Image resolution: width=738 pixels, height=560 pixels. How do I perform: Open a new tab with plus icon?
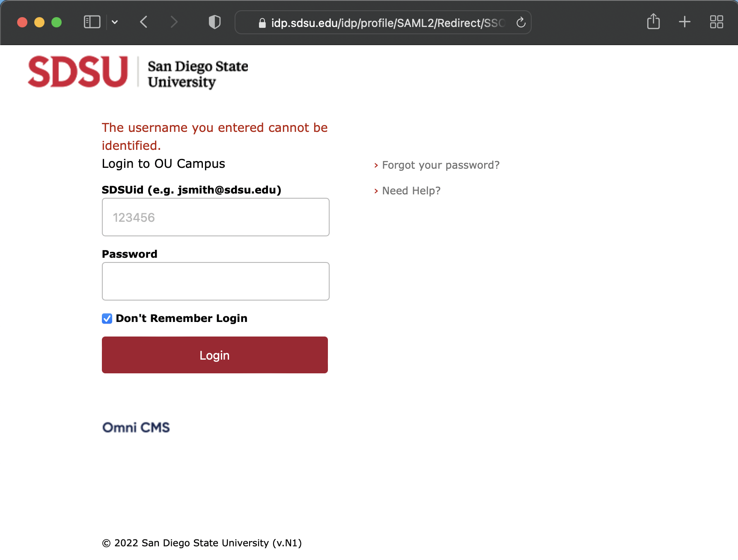684,22
